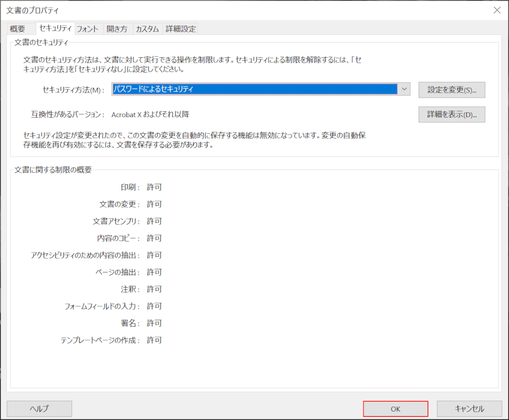Switch to the カスタム tab
The height and width of the screenshot is (420, 509).
pyautogui.click(x=147, y=29)
